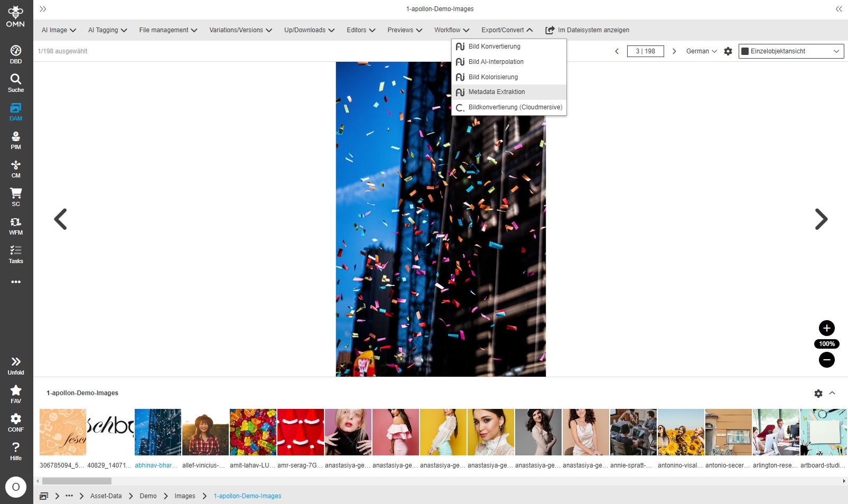Image resolution: width=848 pixels, height=504 pixels.
Task: Show the next image with large right arrow
Action: (821, 219)
